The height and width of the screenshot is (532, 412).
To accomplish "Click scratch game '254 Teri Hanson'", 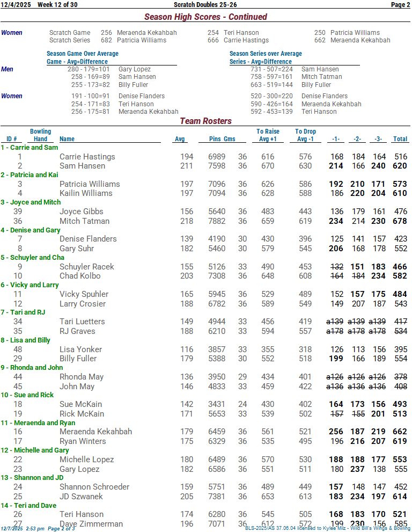I will pos(233,33).
